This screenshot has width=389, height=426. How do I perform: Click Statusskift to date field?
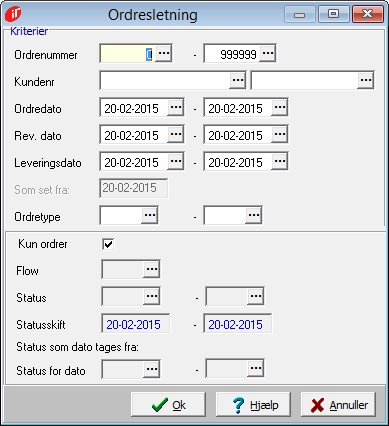coord(238,324)
